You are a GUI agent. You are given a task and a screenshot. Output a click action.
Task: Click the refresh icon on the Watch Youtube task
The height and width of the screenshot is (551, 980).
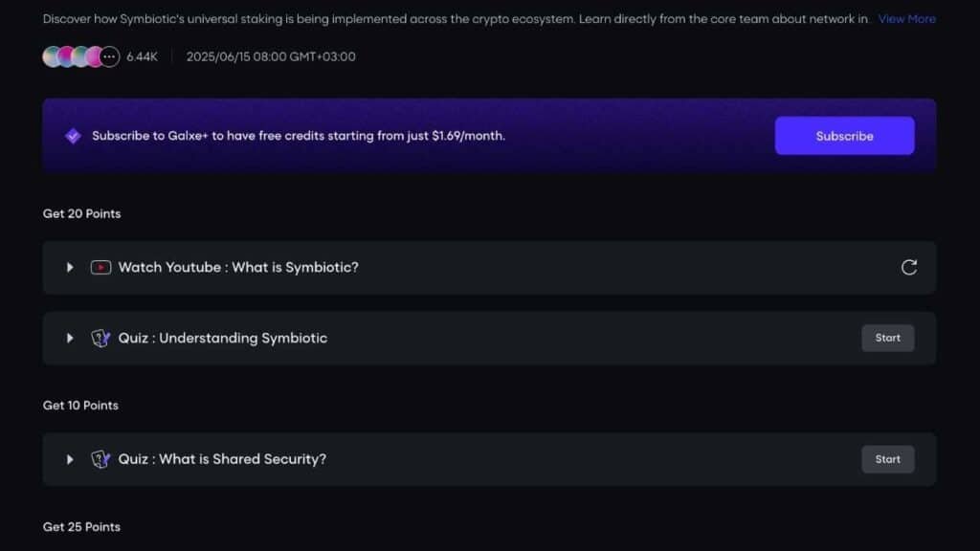tap(910, 267)
